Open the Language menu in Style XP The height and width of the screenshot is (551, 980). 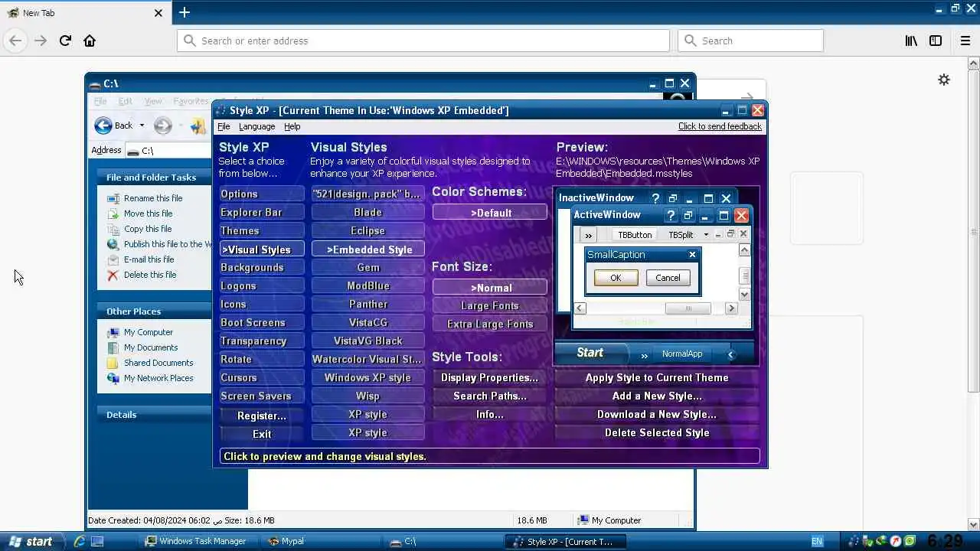[x=256, y=126]
